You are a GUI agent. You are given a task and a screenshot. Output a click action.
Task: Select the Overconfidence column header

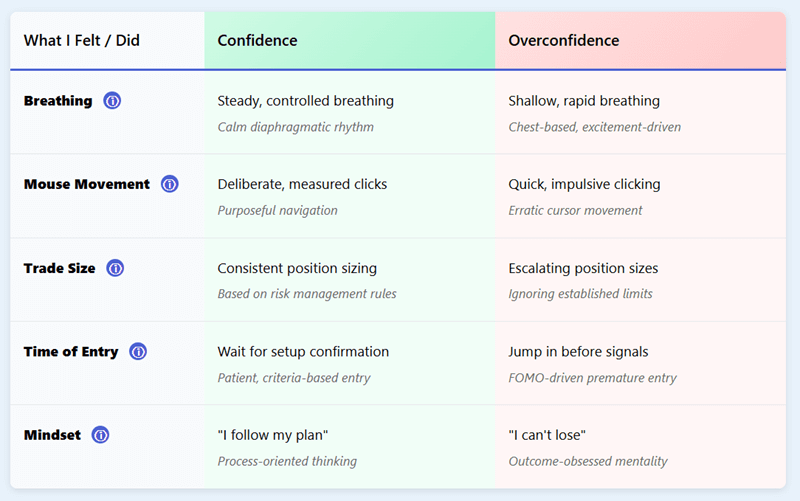coord(563,41)
